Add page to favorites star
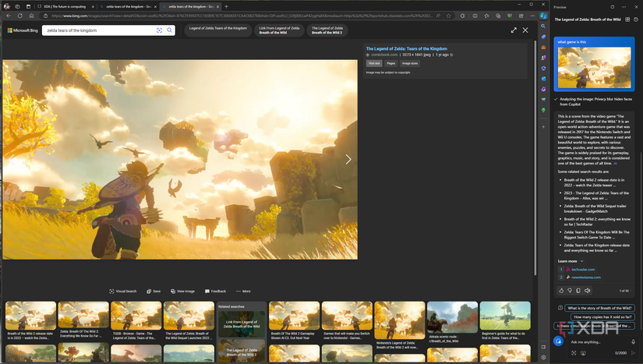The image size is (643, 364). [x=449, y=16]
